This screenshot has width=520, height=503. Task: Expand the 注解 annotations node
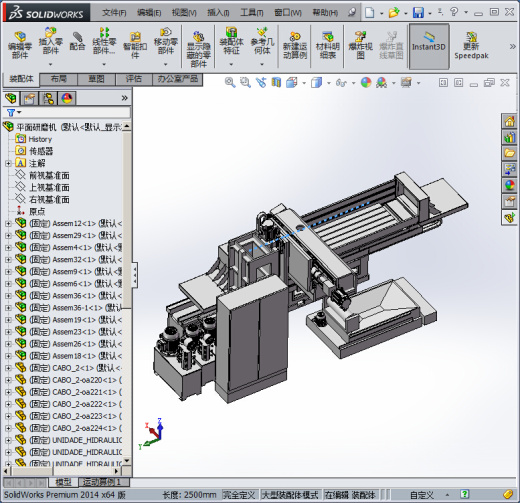(8, 163)
